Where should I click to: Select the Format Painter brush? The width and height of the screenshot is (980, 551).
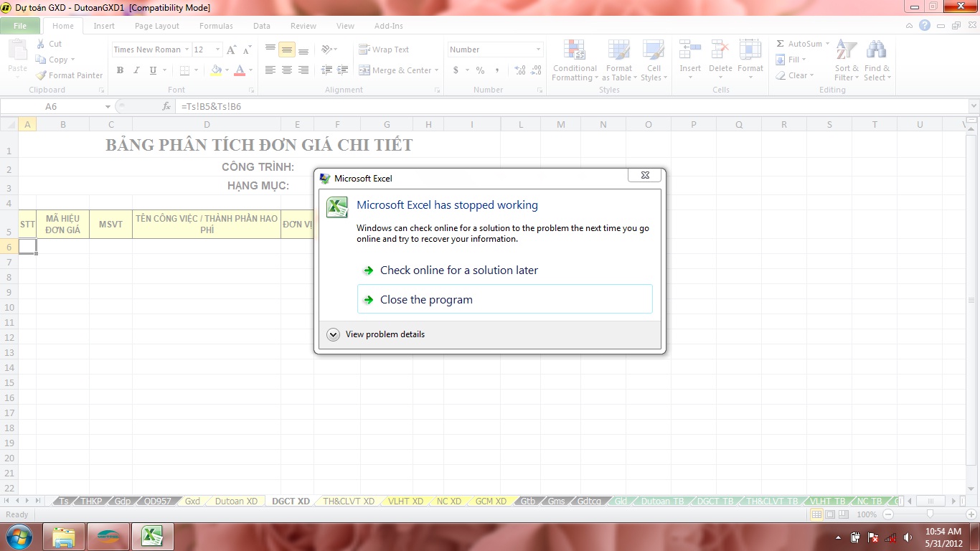pyautogui.click(x=41, y=75)
